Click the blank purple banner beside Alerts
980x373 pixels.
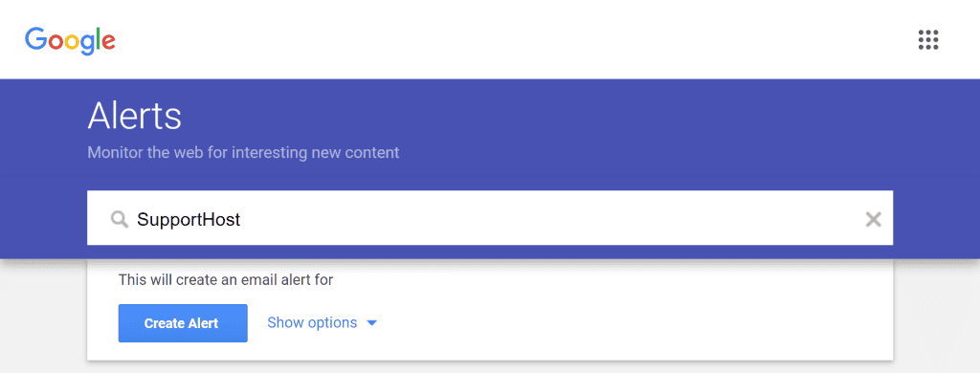(563, 125)
